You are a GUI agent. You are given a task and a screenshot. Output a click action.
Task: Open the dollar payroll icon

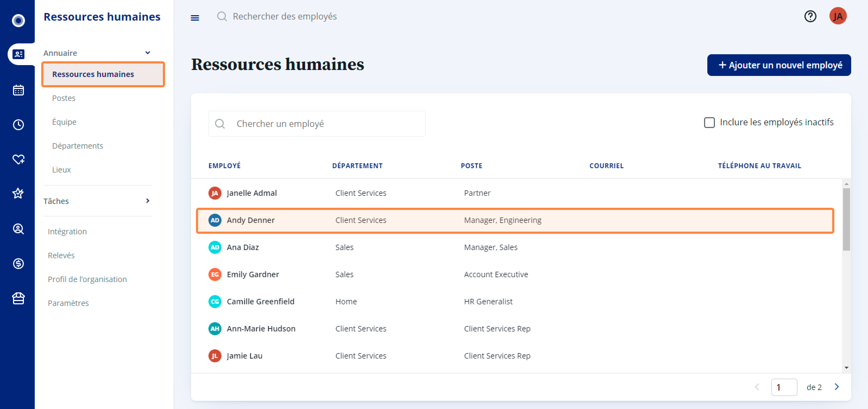tap(18, 263)
